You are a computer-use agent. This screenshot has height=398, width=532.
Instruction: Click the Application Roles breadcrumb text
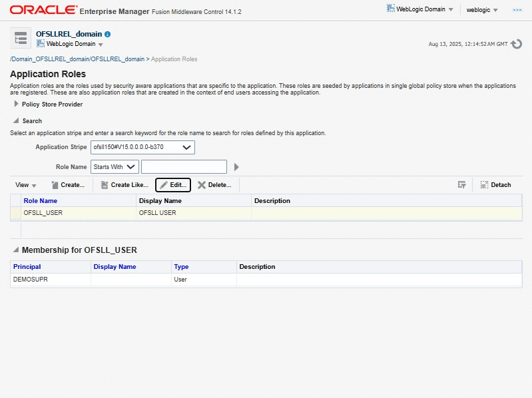174,59
